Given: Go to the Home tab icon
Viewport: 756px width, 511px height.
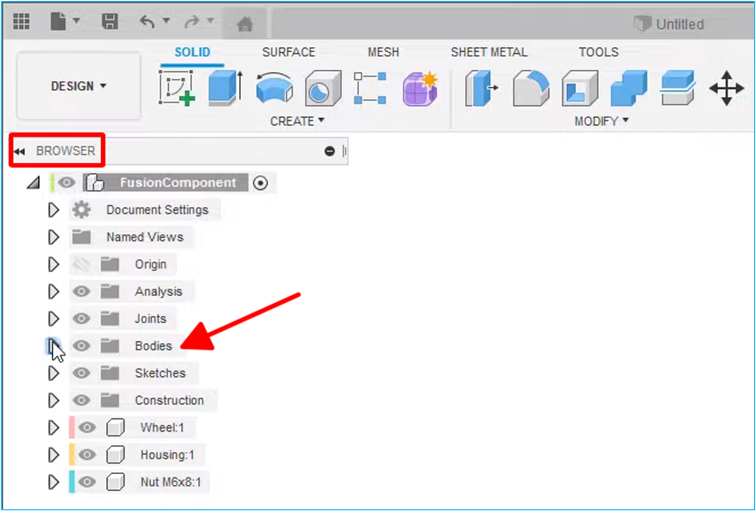Looking at the screenshot, I should [245, 24].
